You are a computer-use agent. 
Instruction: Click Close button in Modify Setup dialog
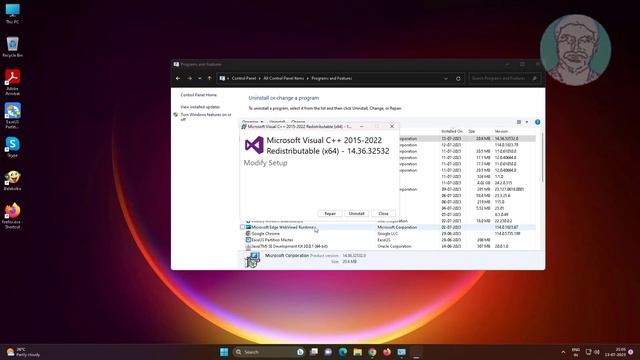tap(383, 213)
